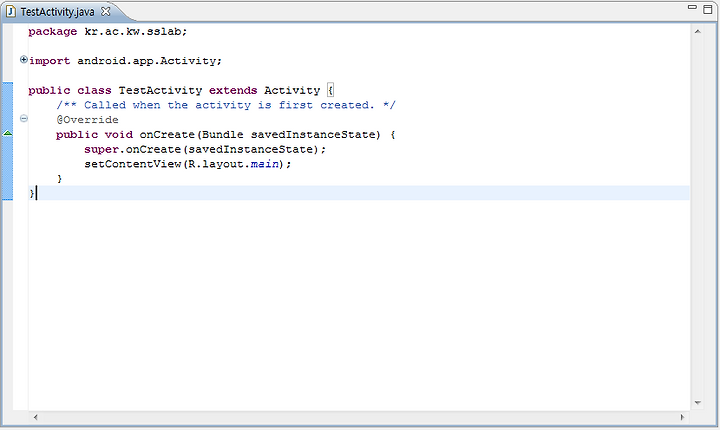Screen dimensions: 720x430
Task: Collapse the onCreate method fold
Action: (x=24, y=119)
